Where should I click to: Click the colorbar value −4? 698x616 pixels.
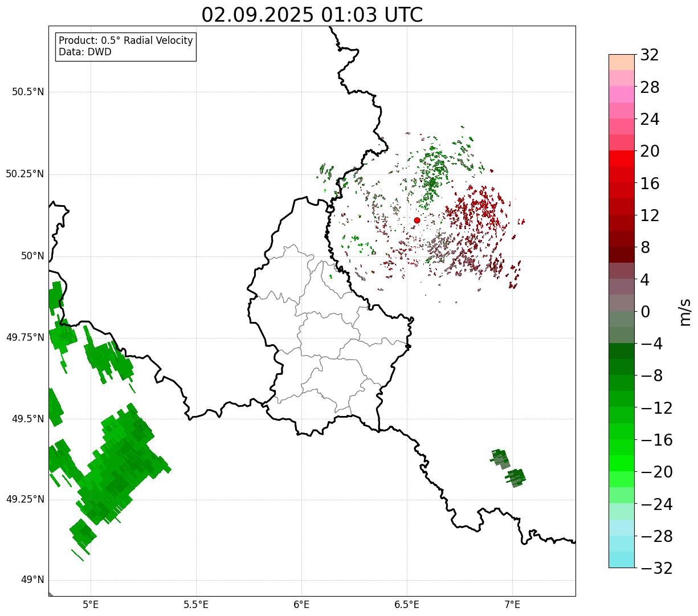click(x=651, y=344)
